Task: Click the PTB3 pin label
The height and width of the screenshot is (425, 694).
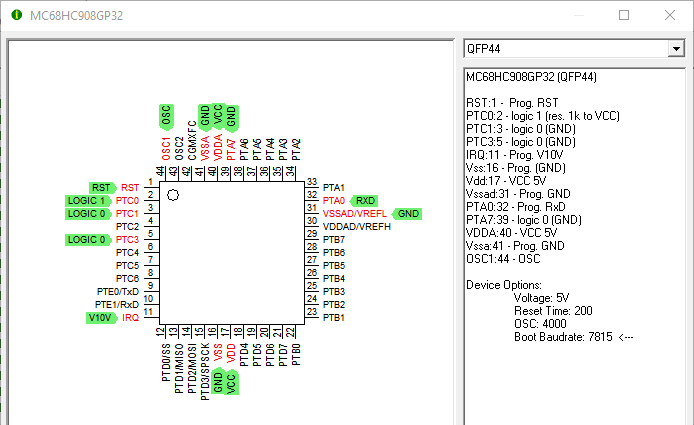Action: click(x=334, y=292)
